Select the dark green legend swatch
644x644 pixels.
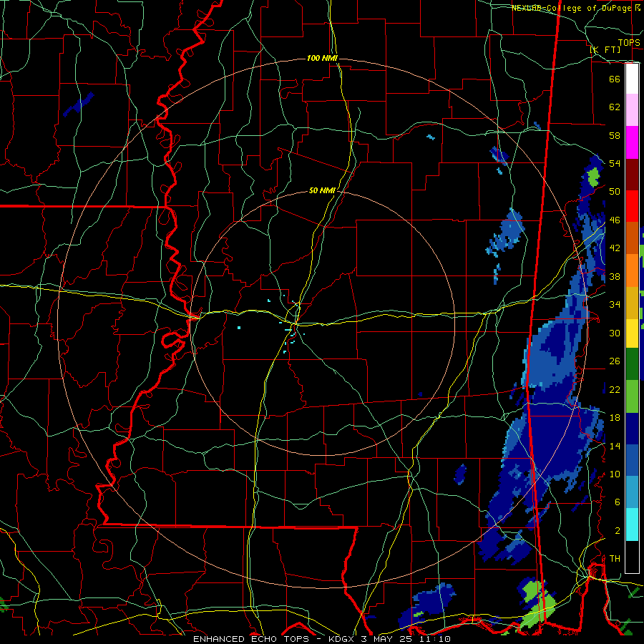click(632, 364)
